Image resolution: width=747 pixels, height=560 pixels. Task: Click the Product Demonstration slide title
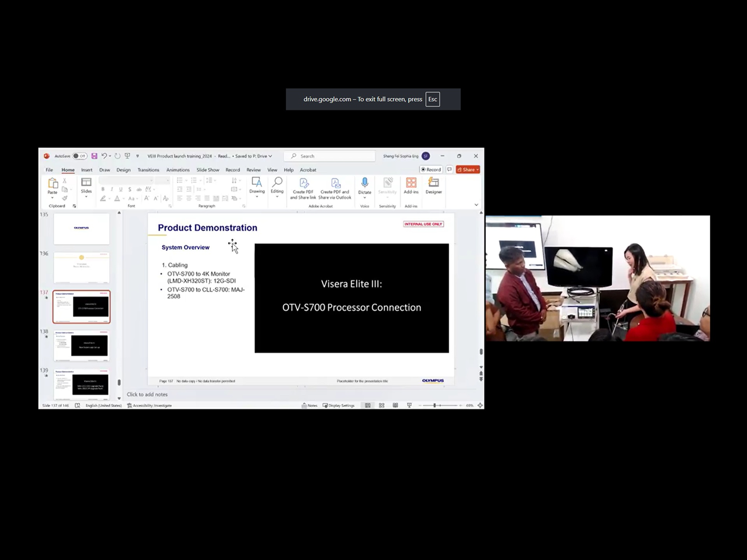coord(207,228)
